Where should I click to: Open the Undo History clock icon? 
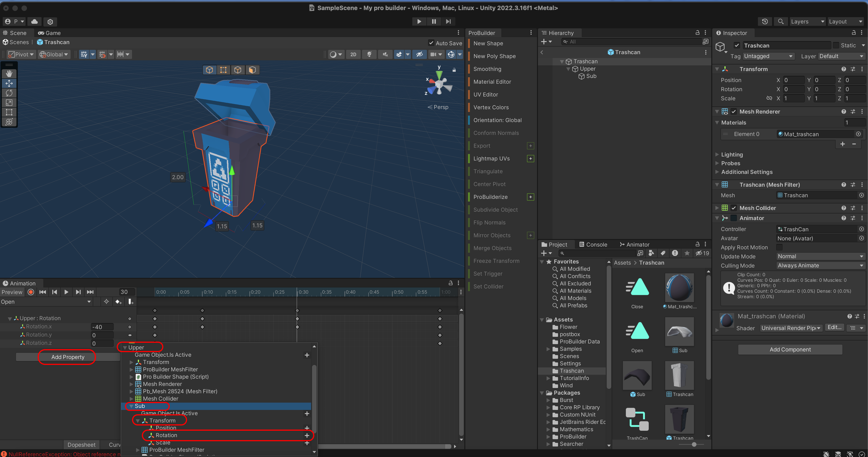(x=765, y=21)
